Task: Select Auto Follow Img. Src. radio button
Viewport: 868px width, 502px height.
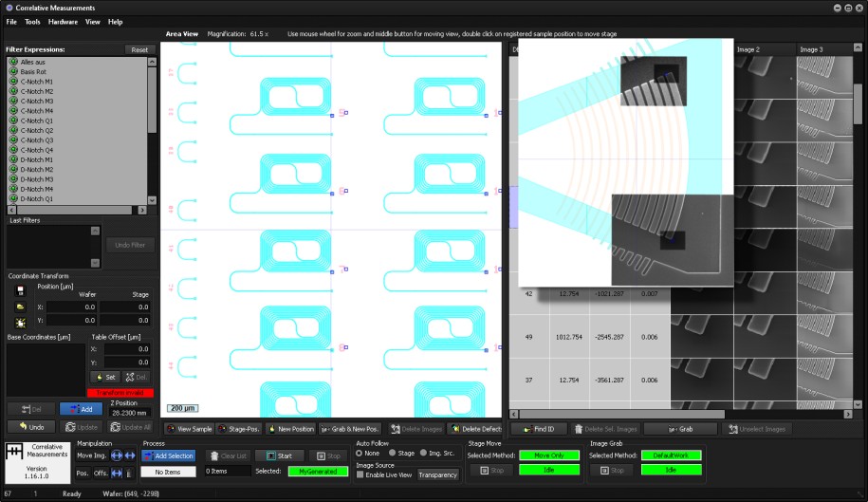Action: point(423,453)
